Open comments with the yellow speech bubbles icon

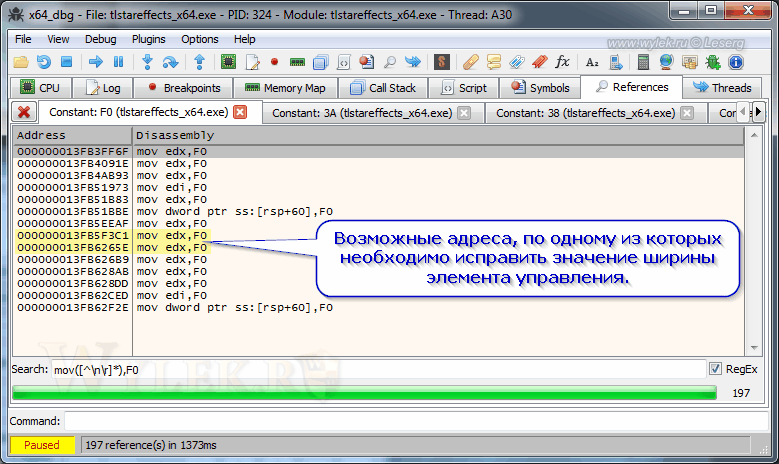[x=494, y=62]
